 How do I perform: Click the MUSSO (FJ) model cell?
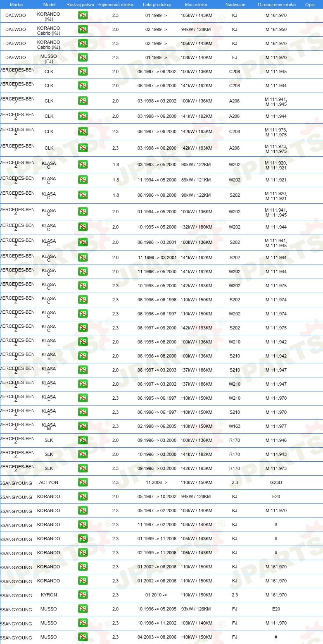point(49,59)
